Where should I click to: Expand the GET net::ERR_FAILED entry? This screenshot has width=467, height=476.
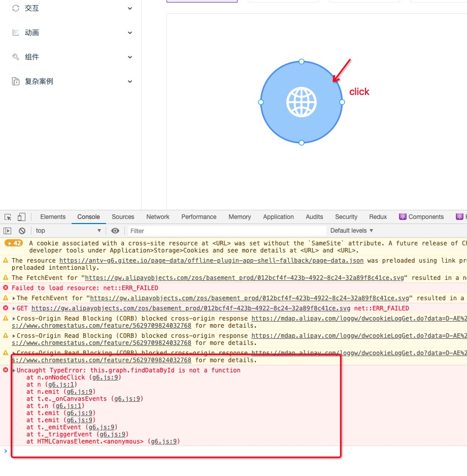click(x=14, y=308)
